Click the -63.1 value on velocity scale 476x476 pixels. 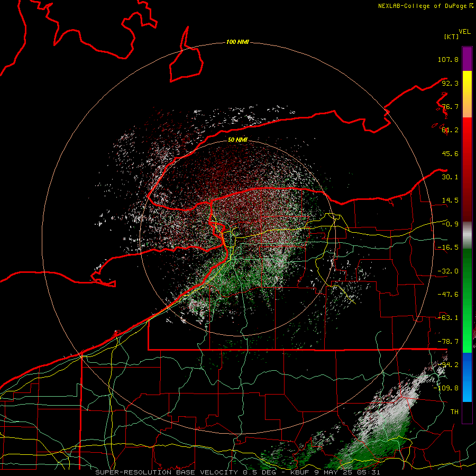448,318
